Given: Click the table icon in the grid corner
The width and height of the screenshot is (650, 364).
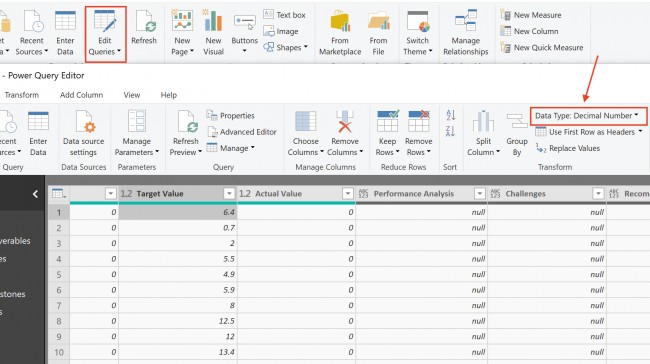Looking at the screenshot, I should point(58,194).
